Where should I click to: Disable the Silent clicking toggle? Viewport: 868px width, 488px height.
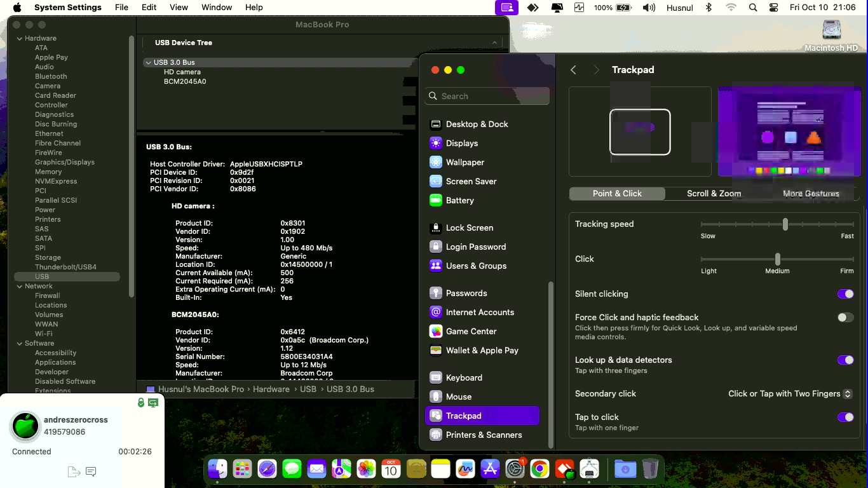(x=845, y=294)
